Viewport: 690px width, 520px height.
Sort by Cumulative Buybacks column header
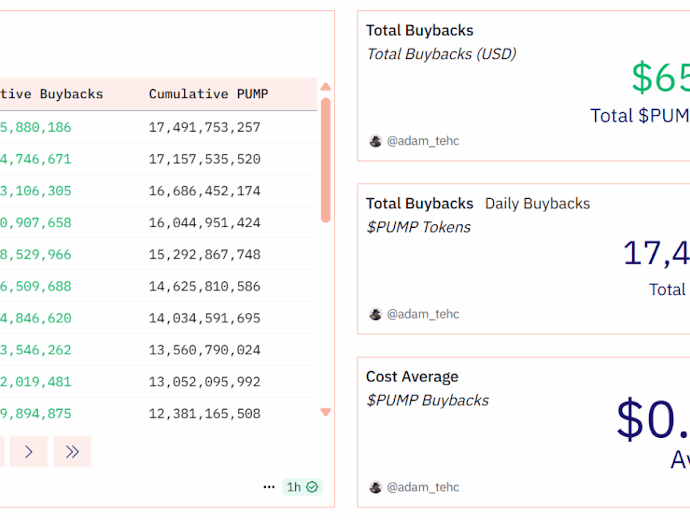pos(51,94)
